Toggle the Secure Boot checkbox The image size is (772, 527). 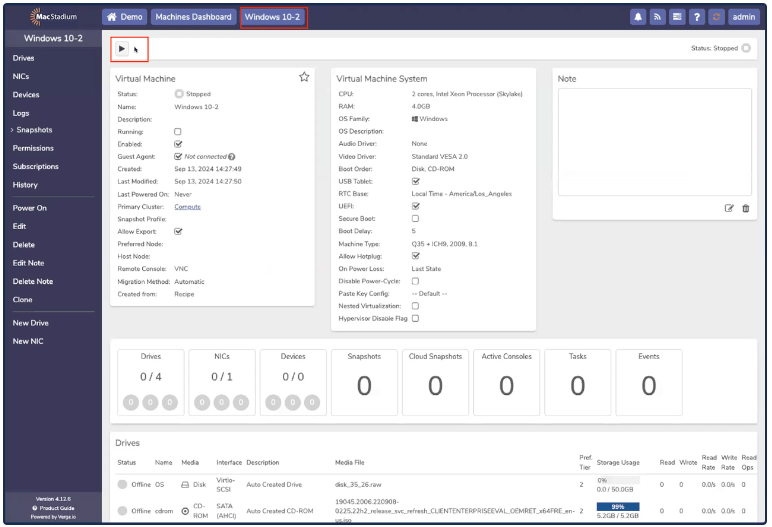416,218
